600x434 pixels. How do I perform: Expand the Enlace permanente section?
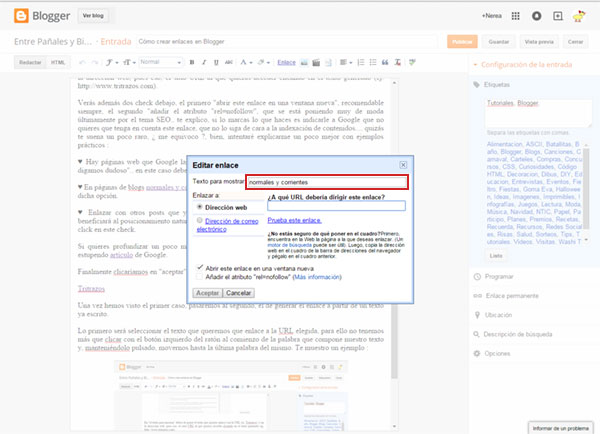[x=506, y=296]
